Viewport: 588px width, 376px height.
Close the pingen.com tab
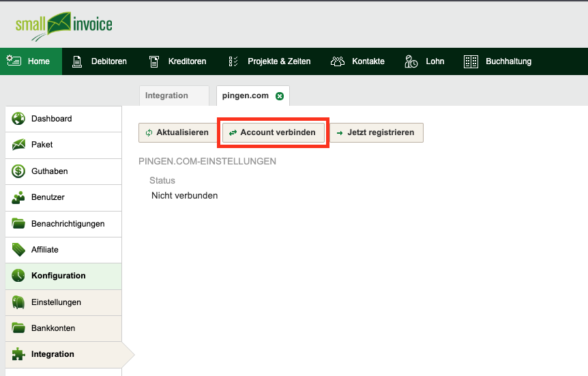280,96
